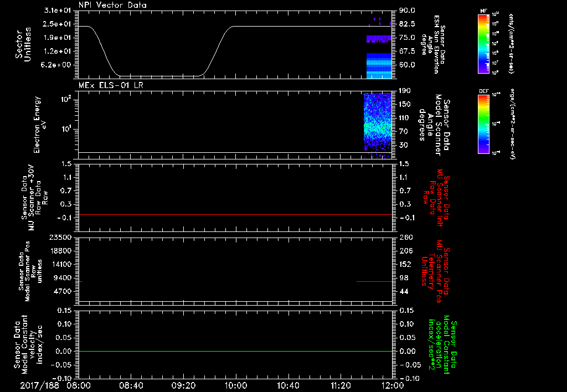Click the '1.2e+01' sector tick value

pyautogui.click(x=58, y=51)
